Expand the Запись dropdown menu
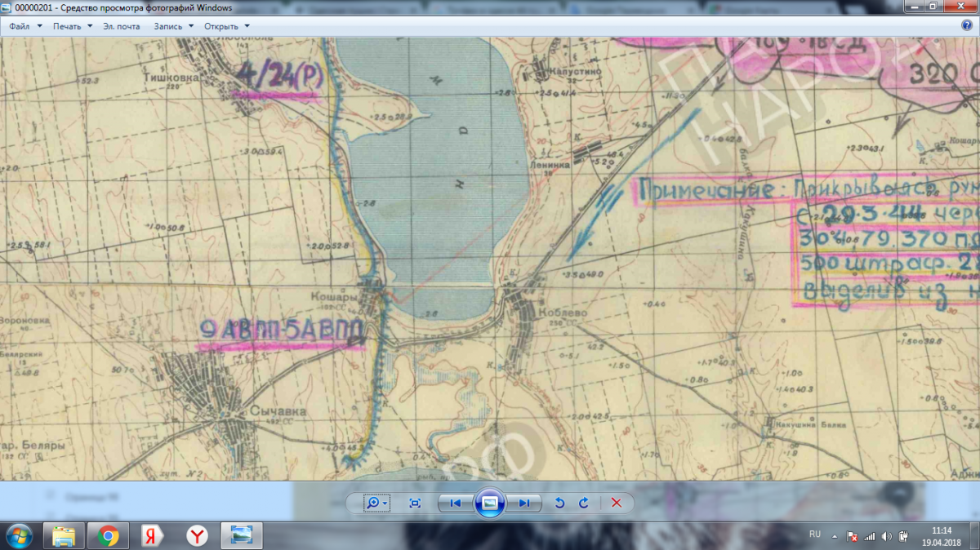This screenshot has height=550, width=980. (x=174, y=26)
